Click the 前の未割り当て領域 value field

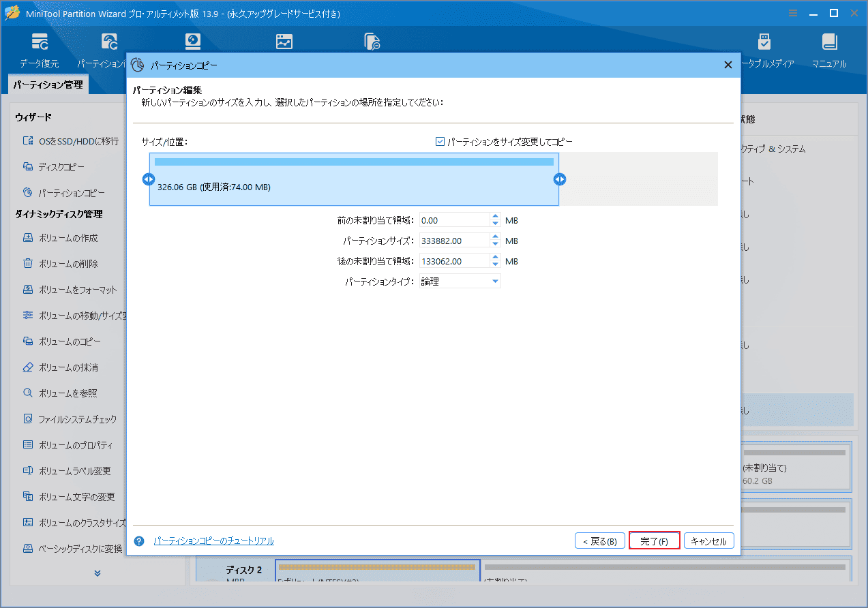coord(455,220)
